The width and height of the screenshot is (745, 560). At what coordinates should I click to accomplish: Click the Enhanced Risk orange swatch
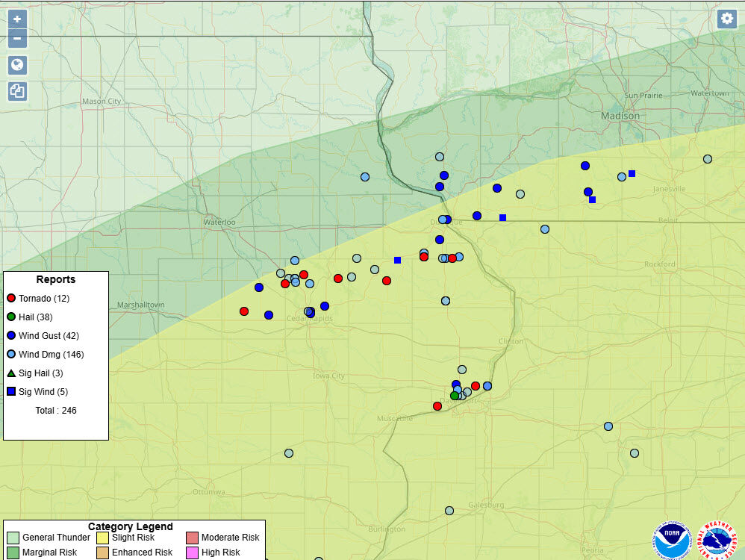coord(103,553)
